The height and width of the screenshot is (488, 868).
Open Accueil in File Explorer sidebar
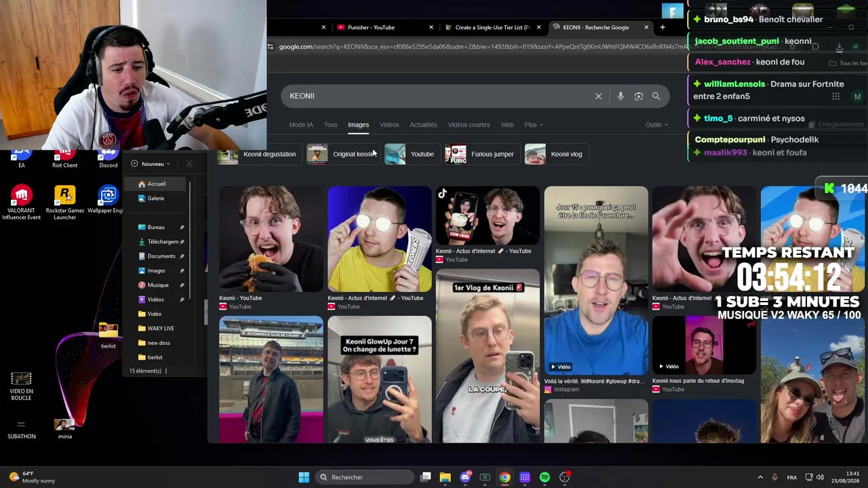(156, 184)
